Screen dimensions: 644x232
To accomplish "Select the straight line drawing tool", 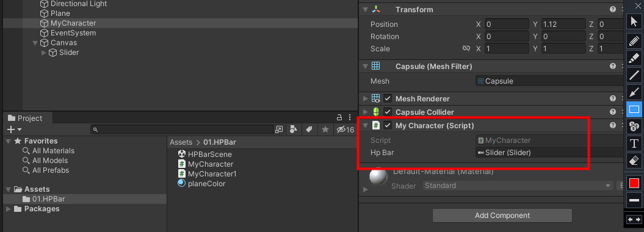I will click(x=634, y=74).
